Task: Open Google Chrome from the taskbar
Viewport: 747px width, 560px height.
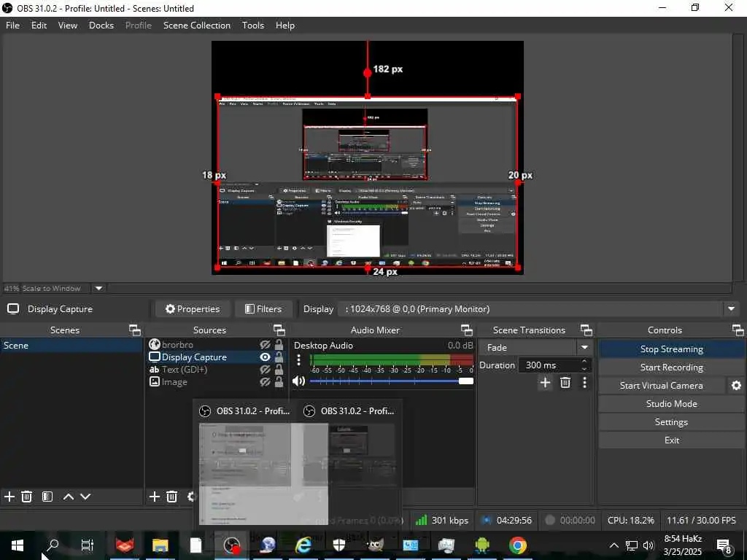Action: [x=518, y=545]
